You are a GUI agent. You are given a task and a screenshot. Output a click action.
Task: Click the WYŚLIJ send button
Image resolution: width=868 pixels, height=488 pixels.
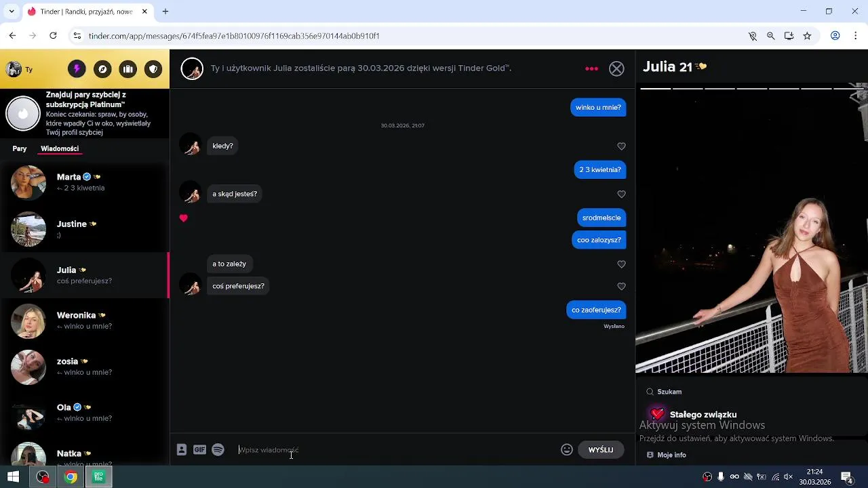tap(601, 450)
